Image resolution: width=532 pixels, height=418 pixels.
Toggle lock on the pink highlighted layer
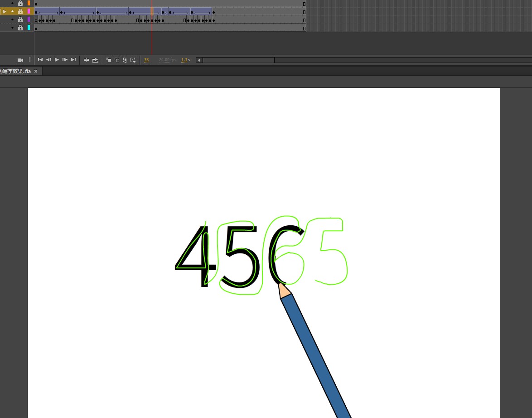tap(20, 11)
